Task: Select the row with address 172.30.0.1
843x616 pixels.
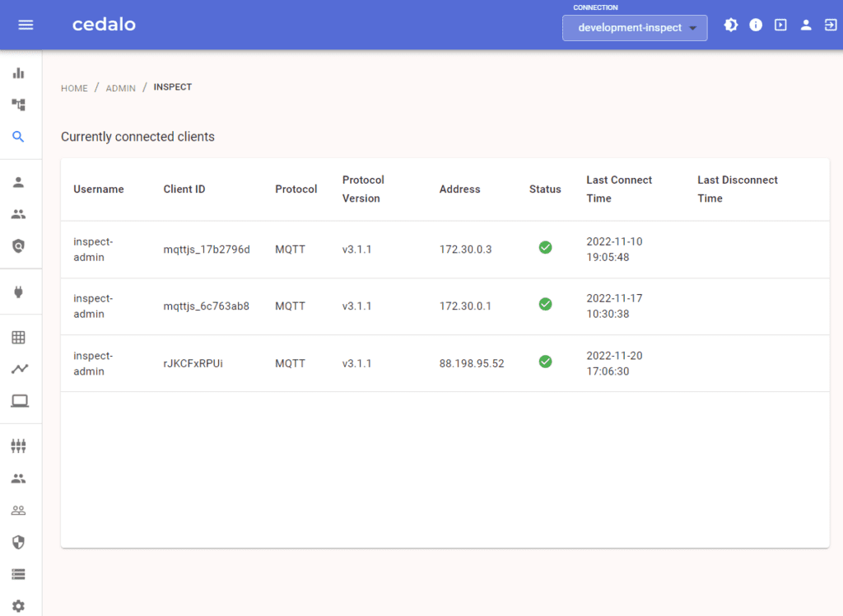Action: (x=465, y=306)
